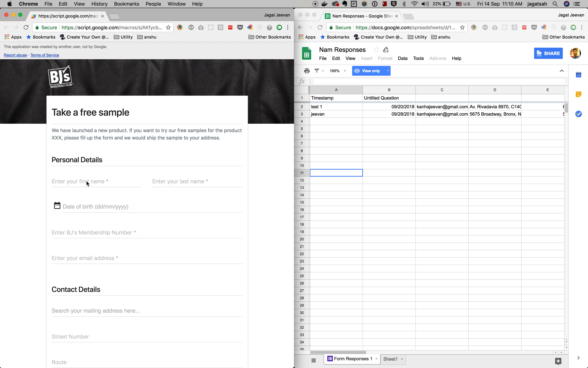Open Chrome History menu in menu bar

[99, 4]
